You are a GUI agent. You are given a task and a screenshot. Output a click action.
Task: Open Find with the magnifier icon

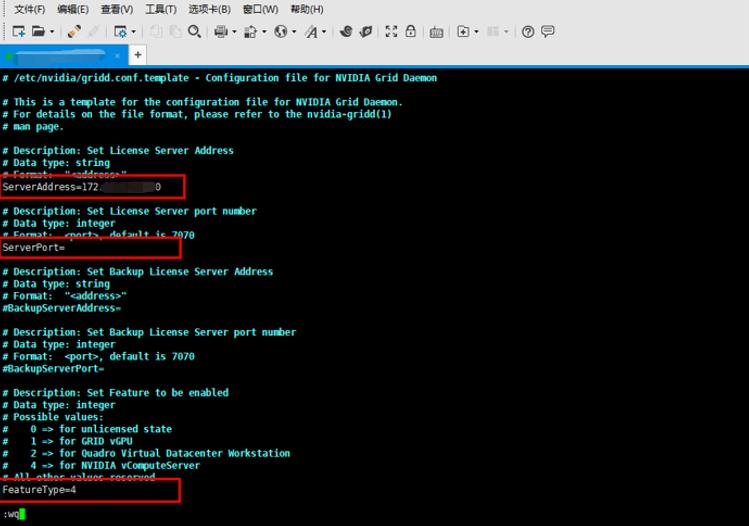tap(194, 32)
